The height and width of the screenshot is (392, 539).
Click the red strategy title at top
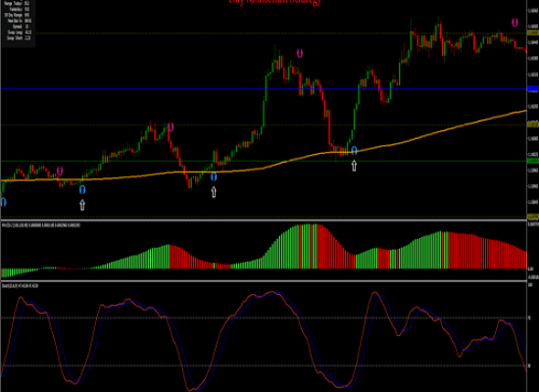(275, 2)
